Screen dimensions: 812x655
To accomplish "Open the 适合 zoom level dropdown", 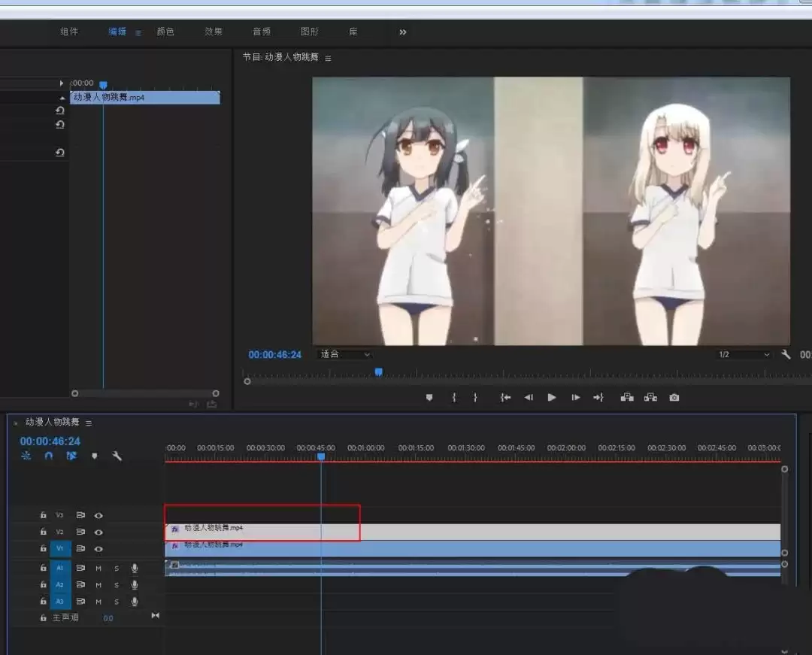I will click(x=345, y=354).
